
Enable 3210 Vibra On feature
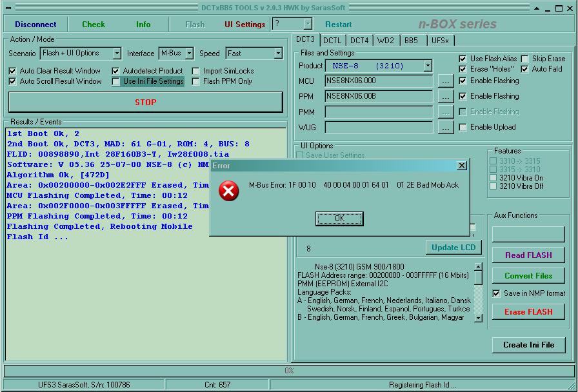tap(493, 178)
